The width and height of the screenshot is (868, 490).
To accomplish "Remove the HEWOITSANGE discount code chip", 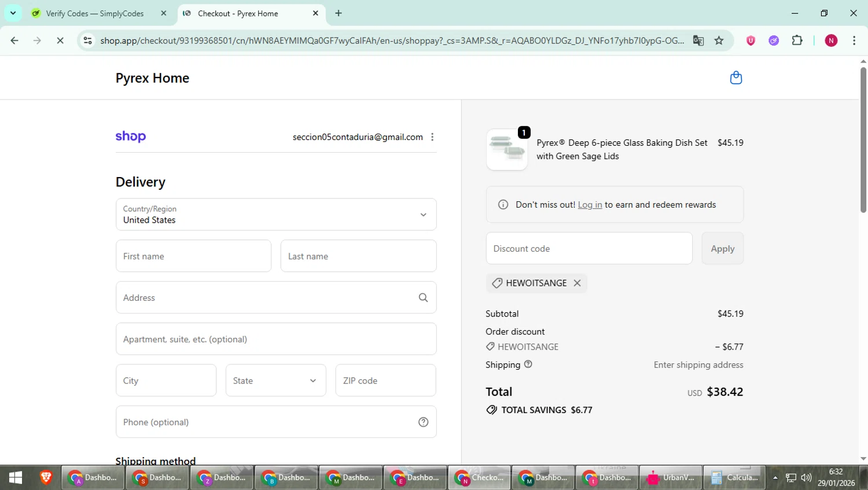I will click(577, 283).
